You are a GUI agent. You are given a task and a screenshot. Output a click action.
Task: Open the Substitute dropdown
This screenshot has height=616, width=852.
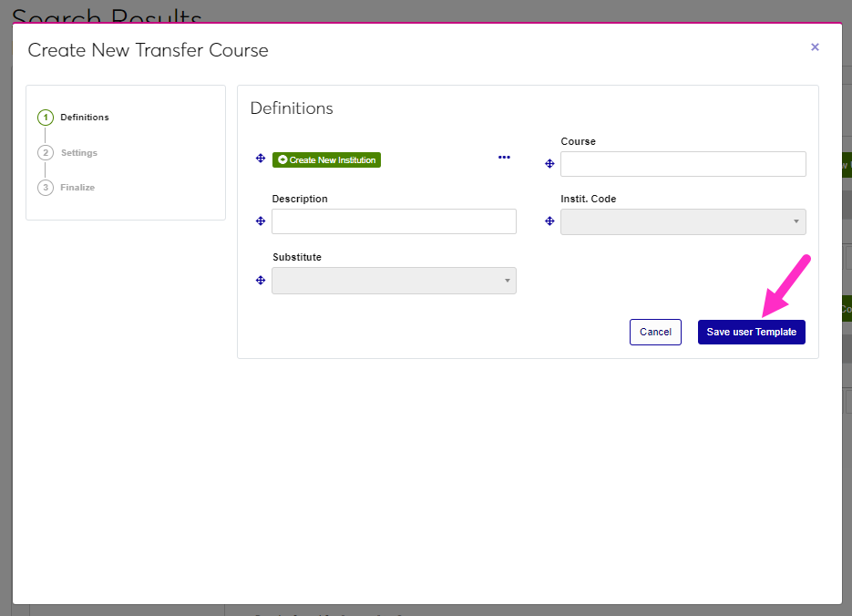394,281
